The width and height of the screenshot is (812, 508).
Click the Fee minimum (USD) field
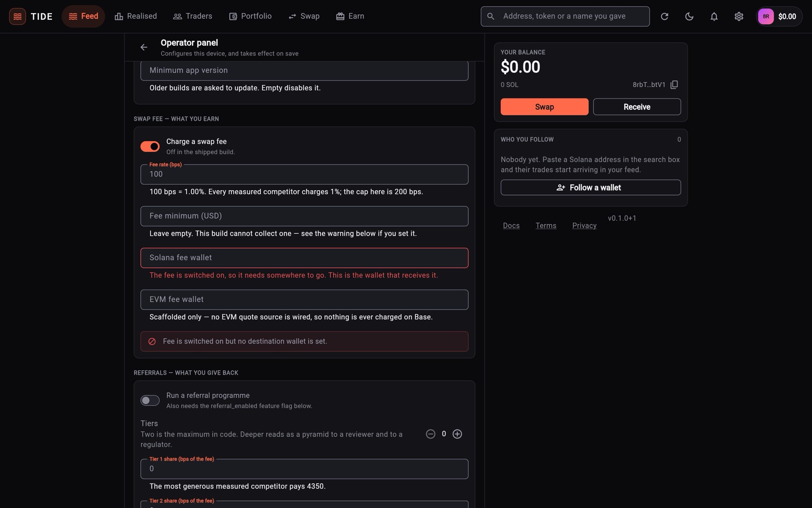pos(304,216)
